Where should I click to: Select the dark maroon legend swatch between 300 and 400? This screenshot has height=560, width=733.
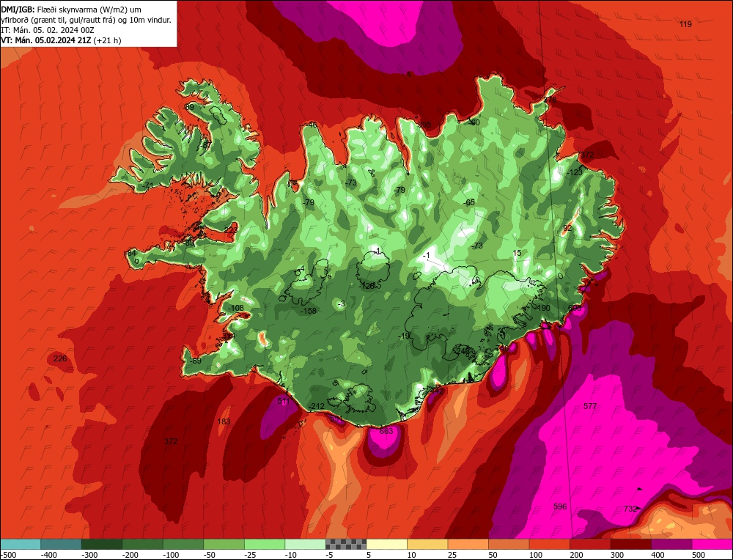coord(630,544)
